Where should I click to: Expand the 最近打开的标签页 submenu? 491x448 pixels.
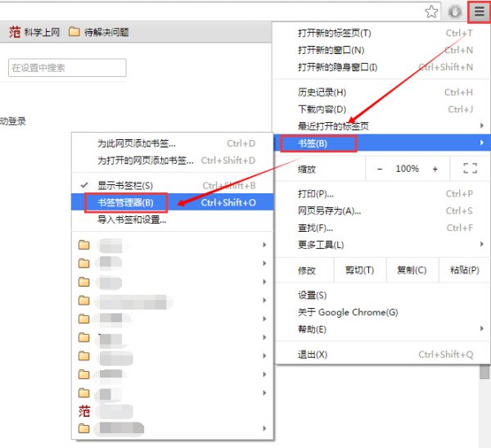333,126
